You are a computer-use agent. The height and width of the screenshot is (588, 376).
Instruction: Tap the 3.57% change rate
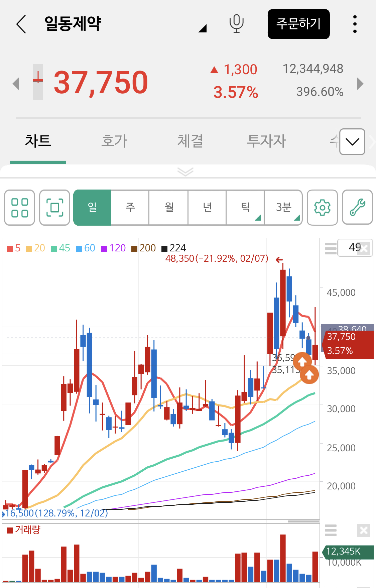[x=236, y=92]
